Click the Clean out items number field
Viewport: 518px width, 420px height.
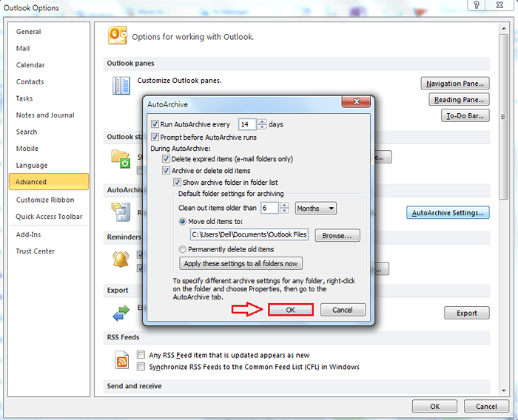coord(269,208)
